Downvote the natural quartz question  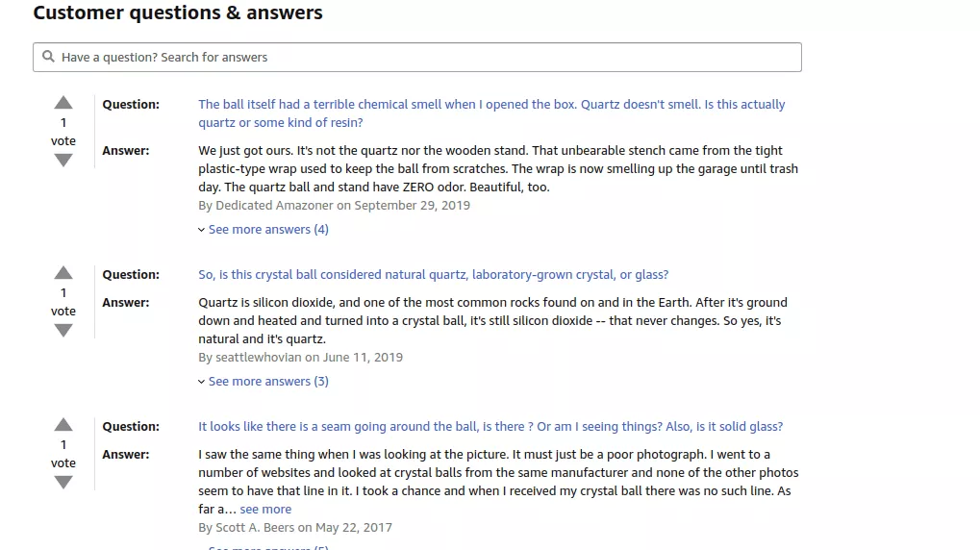click(63, 331)
